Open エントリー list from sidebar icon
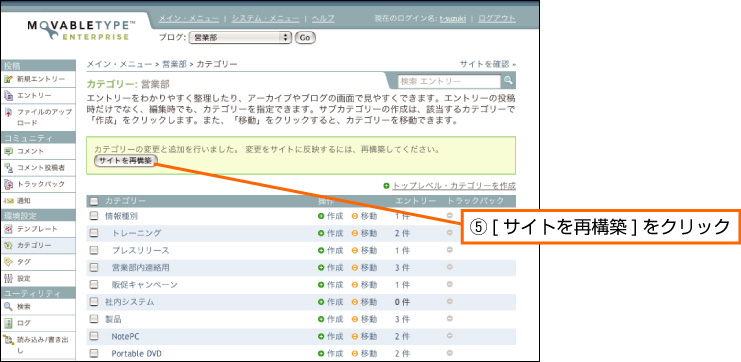Image resolution: width=741 pixels, height=362 pixels. (8, 95)
